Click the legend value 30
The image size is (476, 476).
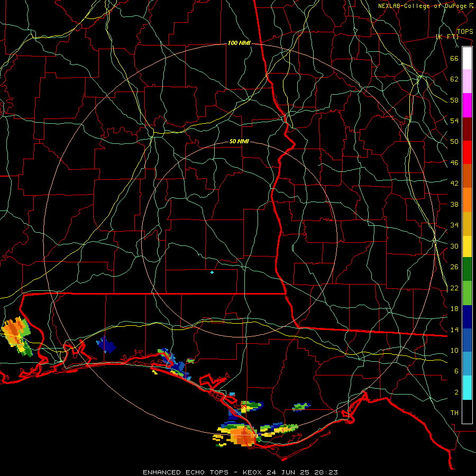(x=454, y=246)
